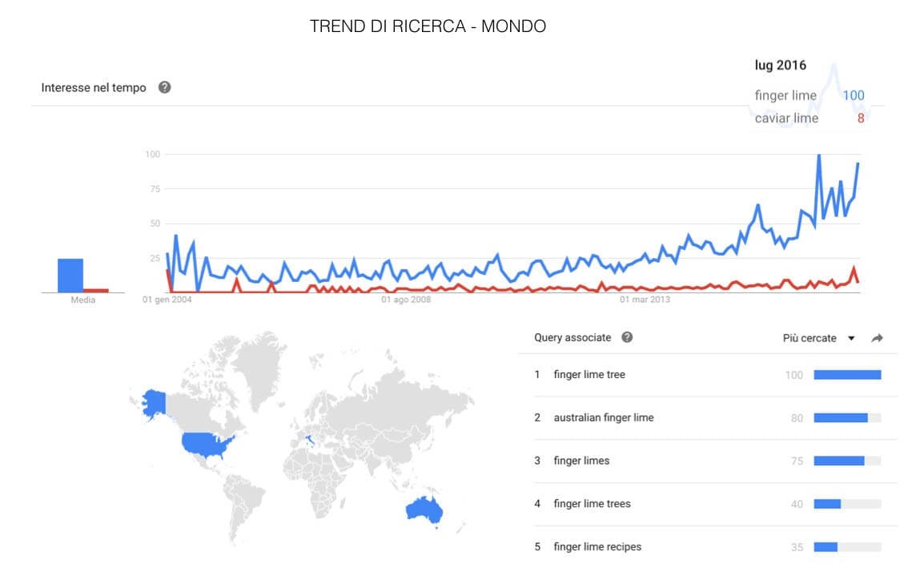Click the 'finger lime' legend entry
Screen dimensions: 924x588
(x=785, y=95)
